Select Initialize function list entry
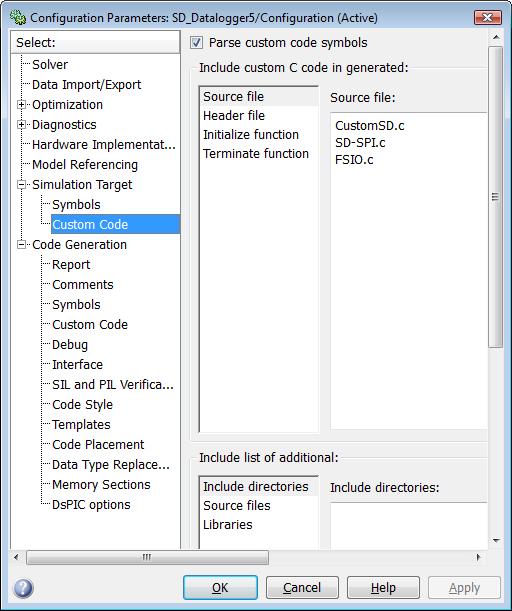The width and height of the screenshot is (512, 611). [x=259, y=134]
